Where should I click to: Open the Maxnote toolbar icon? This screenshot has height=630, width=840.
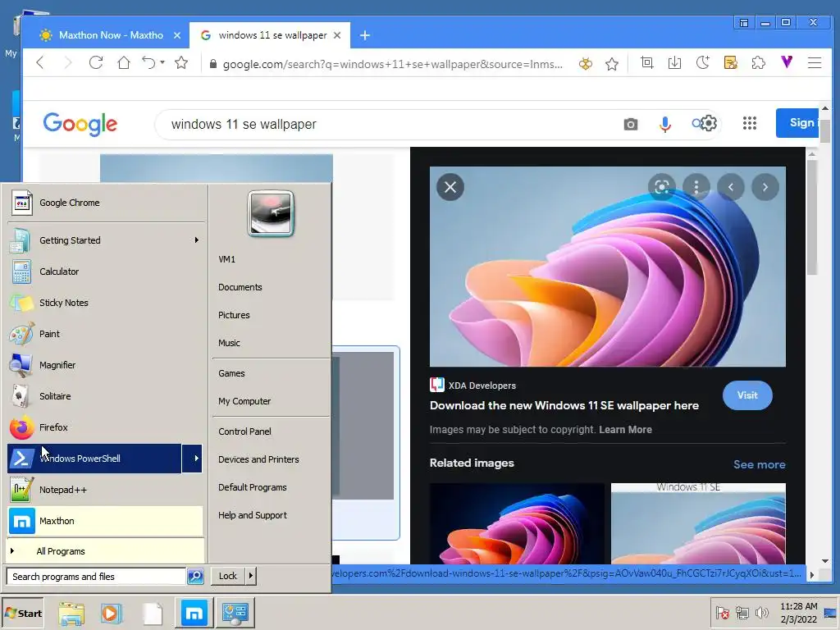coord(730,63)
